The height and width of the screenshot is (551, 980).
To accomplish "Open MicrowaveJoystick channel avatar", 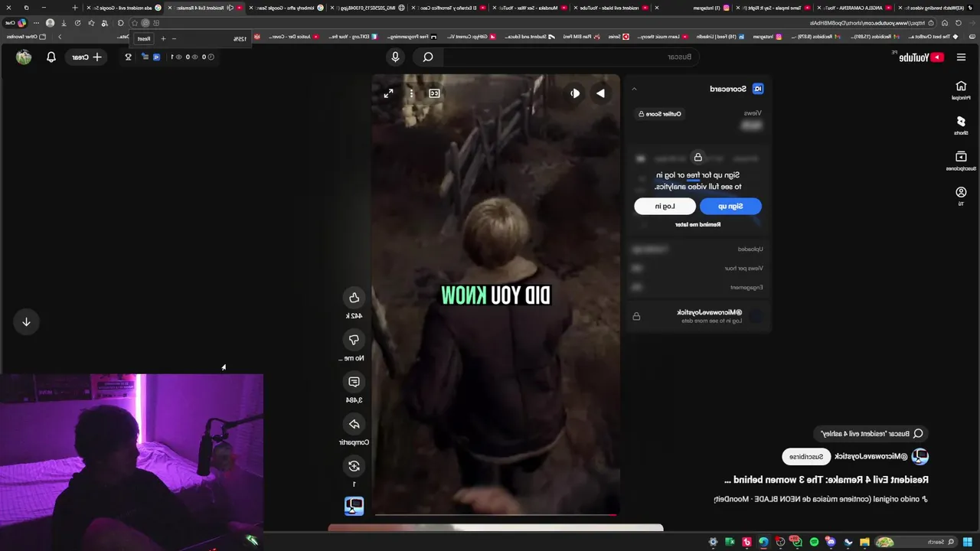I will [920, 457].
